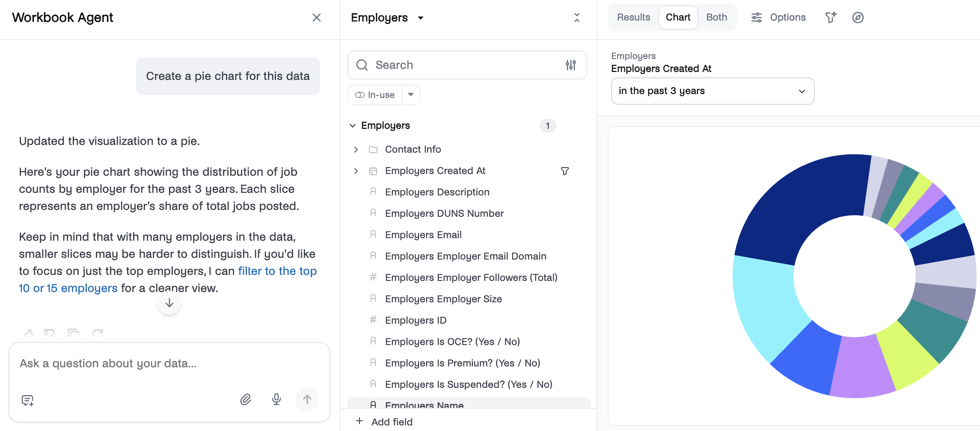Send the message with arrow button
This screenshot has width=980, height=431.
coord(307,399)
